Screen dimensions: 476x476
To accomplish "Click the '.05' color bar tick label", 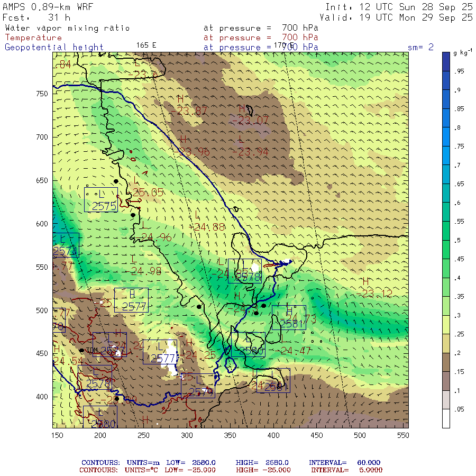I will pyautogui.click(x=459, y=409).
